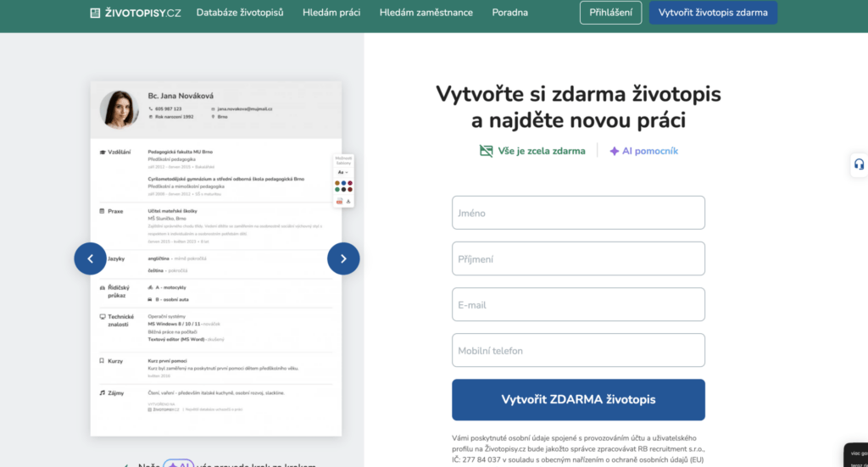
Task: Focus the Jméno input field
Action: (x=578, y=213)
